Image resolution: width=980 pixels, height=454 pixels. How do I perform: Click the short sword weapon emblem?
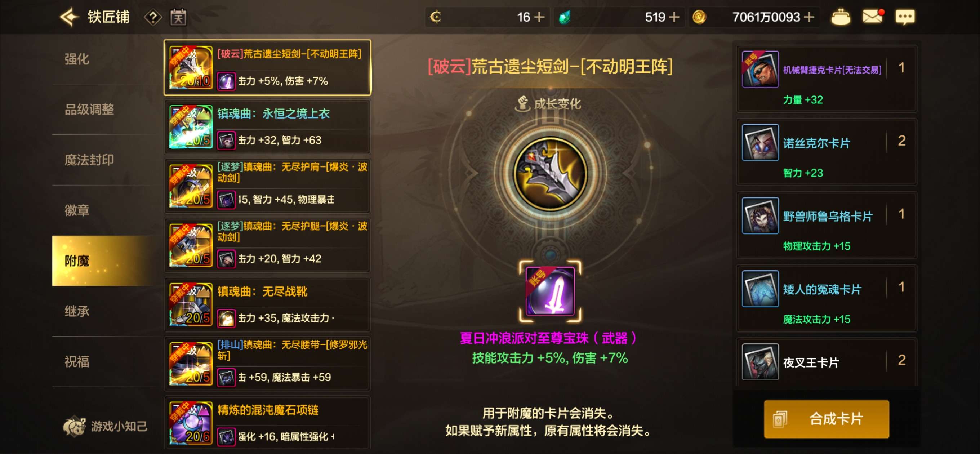coord(550,174)
